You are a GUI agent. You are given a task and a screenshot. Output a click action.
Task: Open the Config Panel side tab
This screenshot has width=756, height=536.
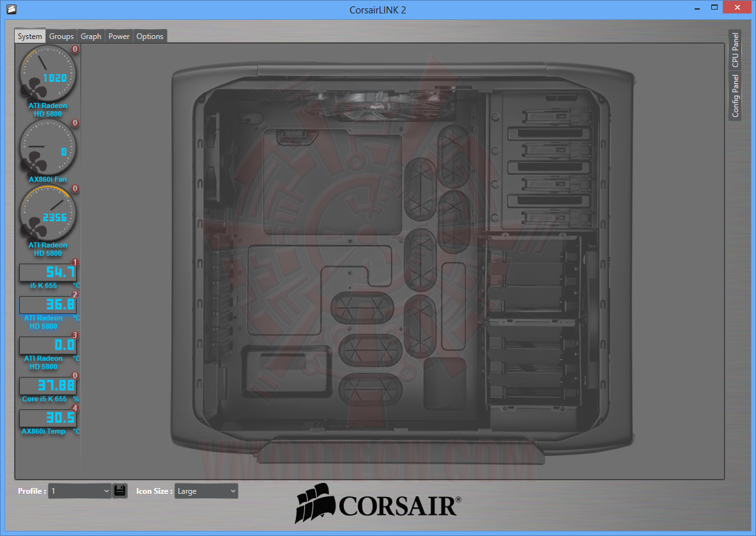[735, 95]
